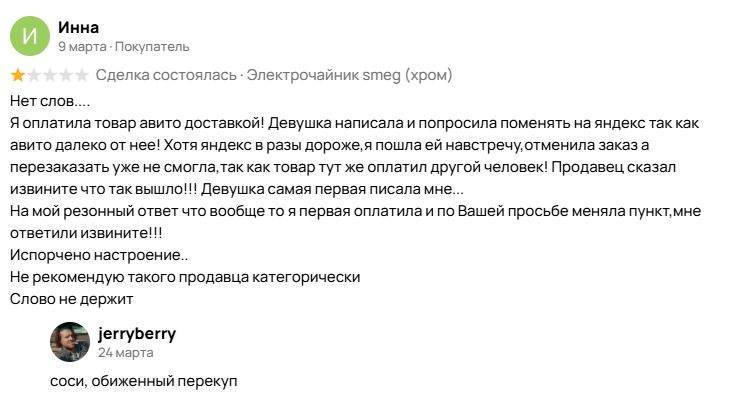Click the line Слово не держит

point(71,299)
